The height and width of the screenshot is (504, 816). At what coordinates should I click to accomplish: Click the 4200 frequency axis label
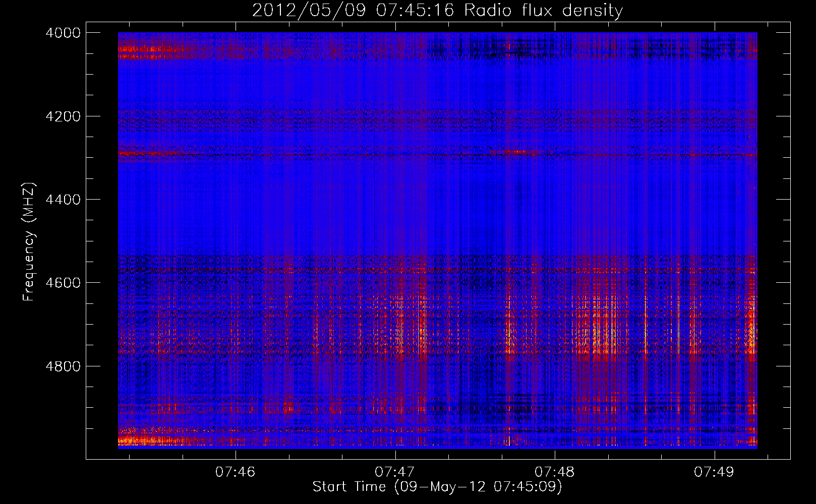(63, 116)
